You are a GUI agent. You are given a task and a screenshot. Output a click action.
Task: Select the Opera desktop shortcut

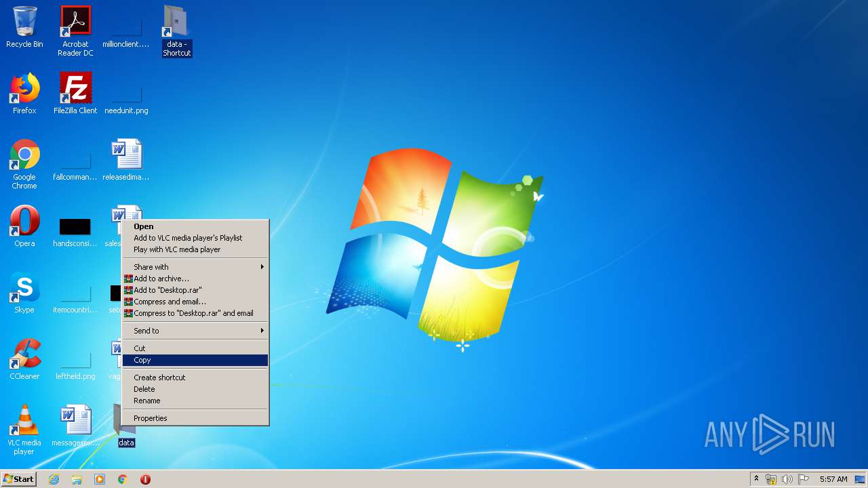click(x=24, y=226)
